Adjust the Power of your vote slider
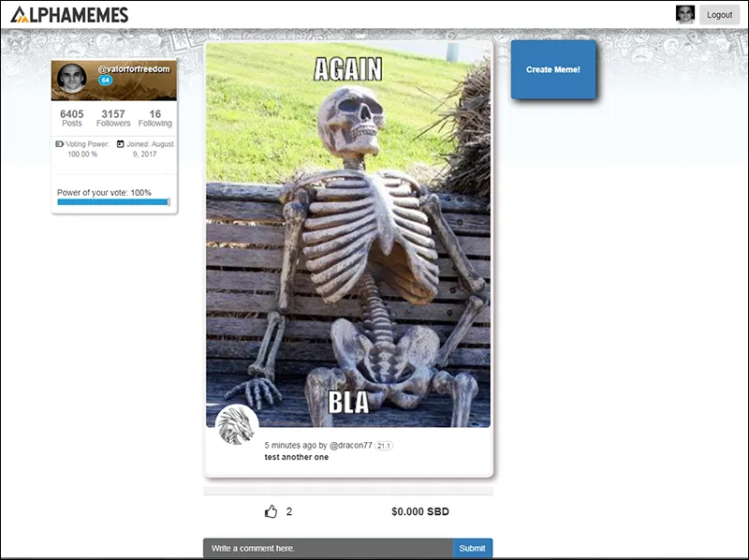 click(113, 202)
